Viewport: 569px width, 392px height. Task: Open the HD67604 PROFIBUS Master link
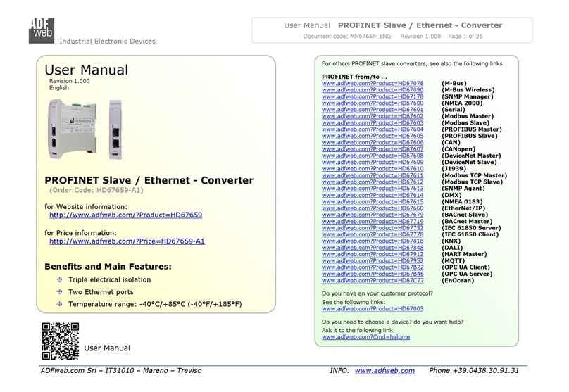click(x=373, y=129)
